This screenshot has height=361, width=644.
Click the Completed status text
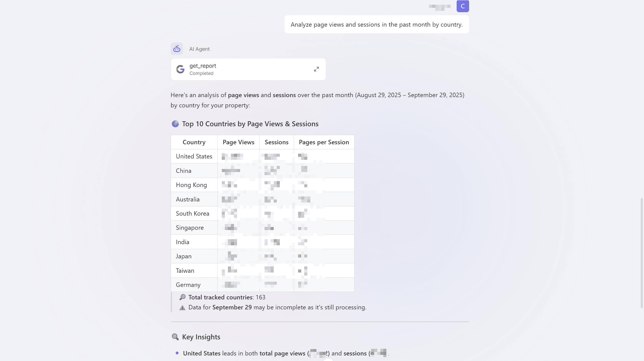tap(201, 73)
